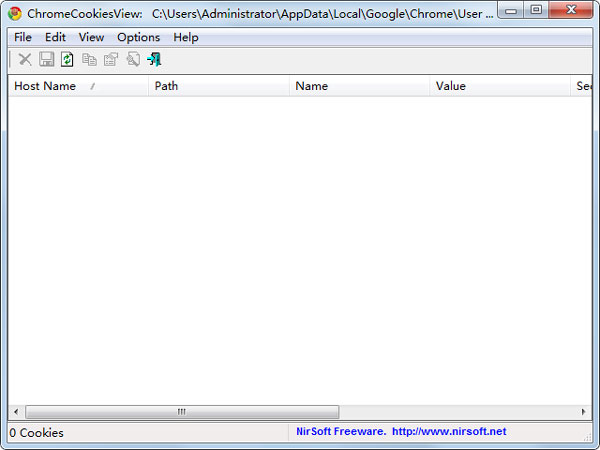The image size is (600, 450).
Task: Open the View menu
Action: (91, 37)
